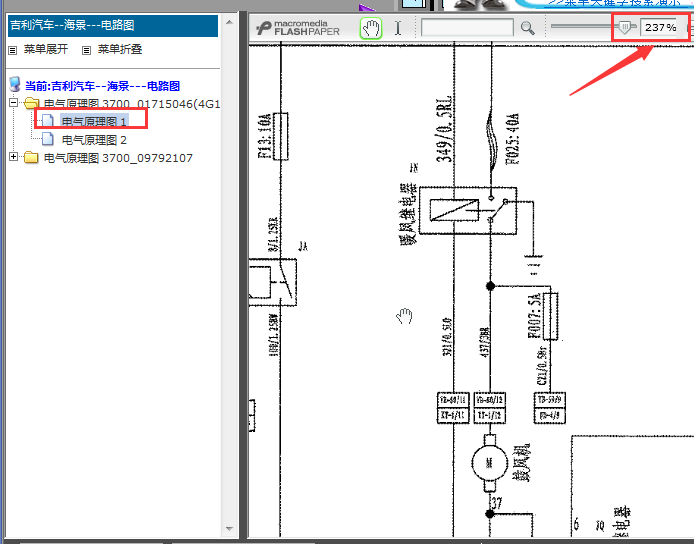Click 菜单展开 to expand all menus

tap(46, 49)
